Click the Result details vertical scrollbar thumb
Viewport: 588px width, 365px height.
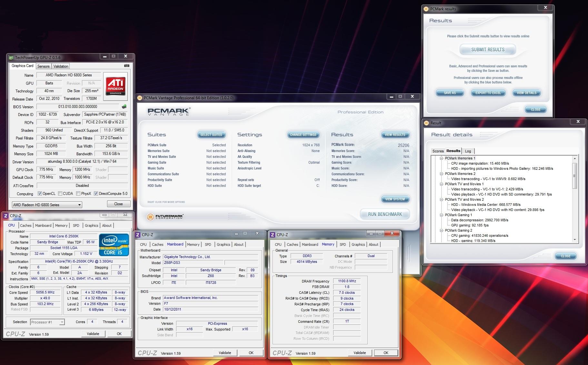(574, 176)
